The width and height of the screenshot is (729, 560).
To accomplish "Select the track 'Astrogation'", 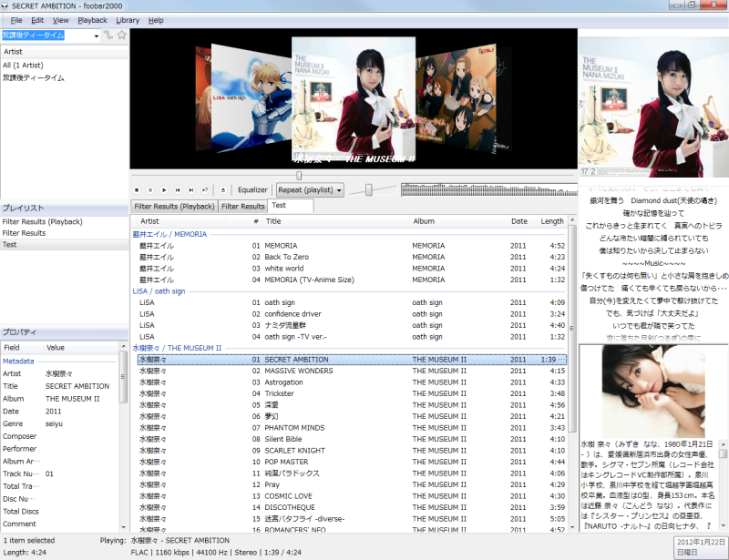I will [352, 382].
